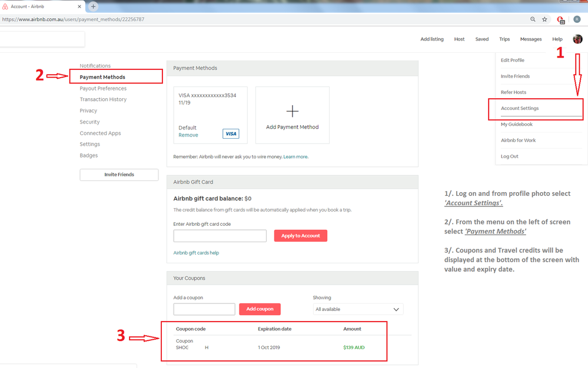Viewport: 588px width, 368px height.
Task: Open the Airbnb gift cards help link
Action: (x=196, y=253)
